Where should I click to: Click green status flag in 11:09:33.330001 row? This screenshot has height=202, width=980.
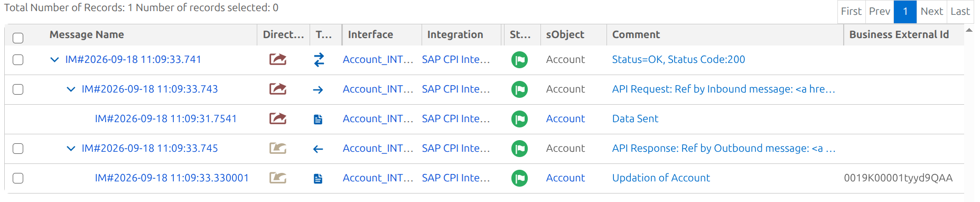(x=520, y=178)
